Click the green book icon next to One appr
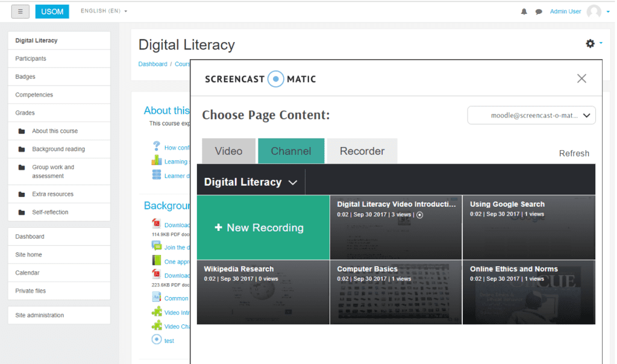 [x=156, y=260]
